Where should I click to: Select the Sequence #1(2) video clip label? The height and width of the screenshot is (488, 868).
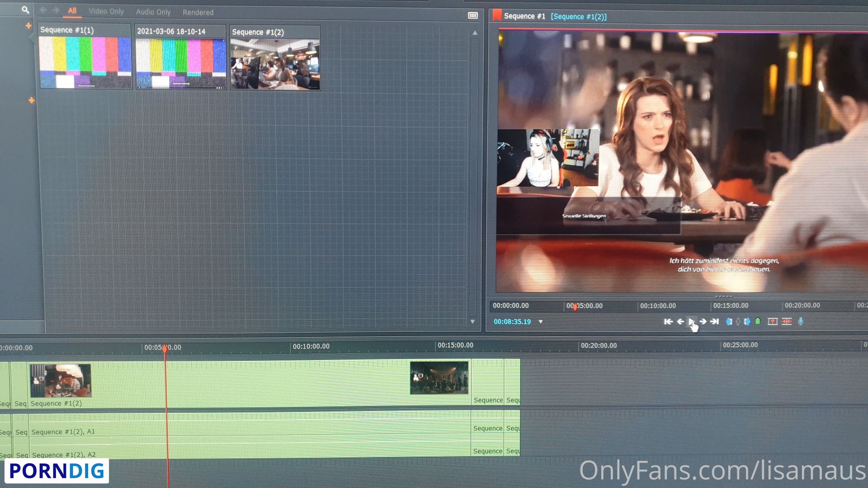pos(56,404)
